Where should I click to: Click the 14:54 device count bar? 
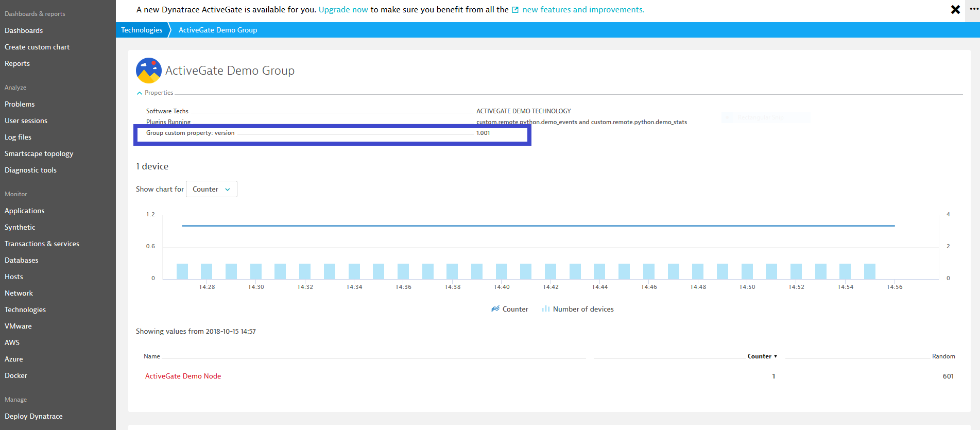pos(845,271)
